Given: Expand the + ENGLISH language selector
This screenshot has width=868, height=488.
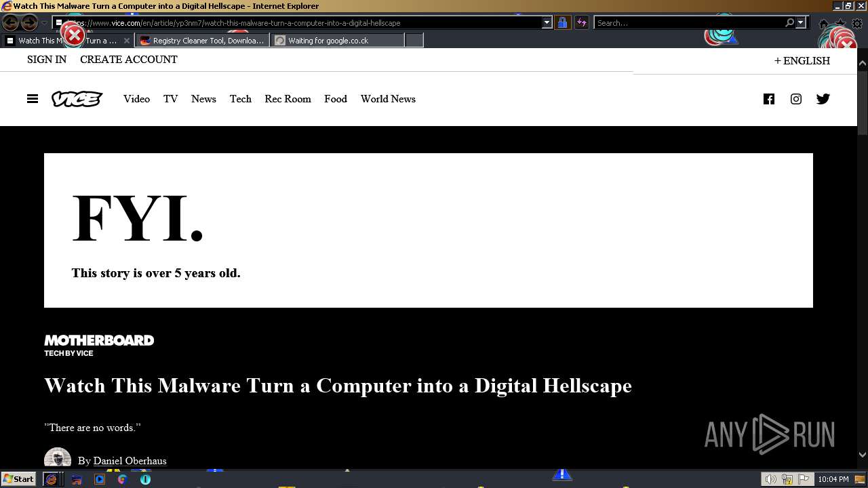Looking at the screenshot, I should pos(802,61).
